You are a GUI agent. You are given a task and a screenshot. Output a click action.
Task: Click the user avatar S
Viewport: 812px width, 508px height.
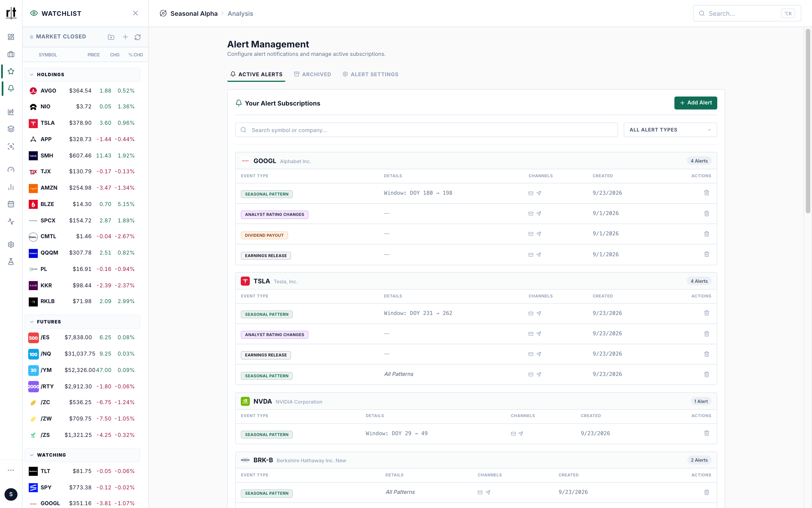point(11,494)
